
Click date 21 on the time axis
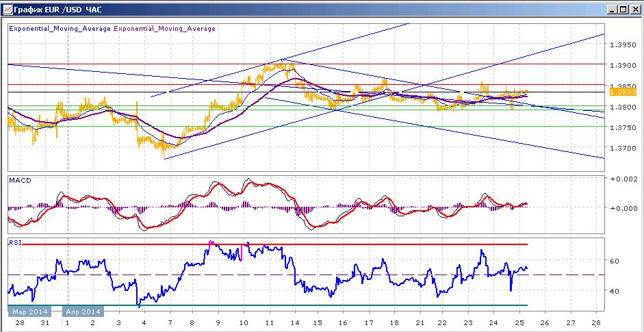coord(420,322)
